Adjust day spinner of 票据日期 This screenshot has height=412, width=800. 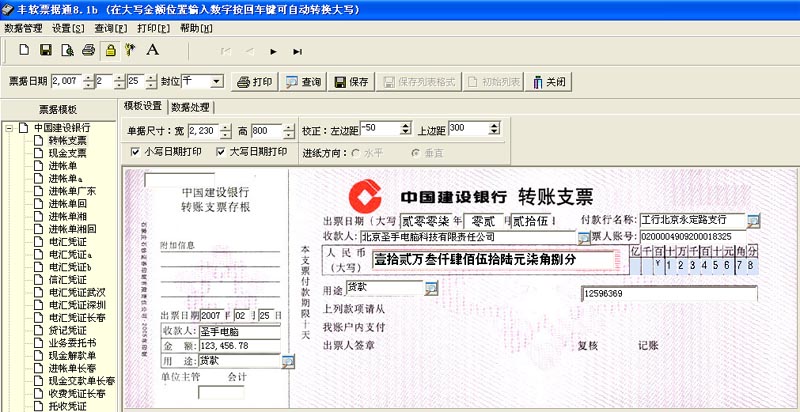click(151, 82)
